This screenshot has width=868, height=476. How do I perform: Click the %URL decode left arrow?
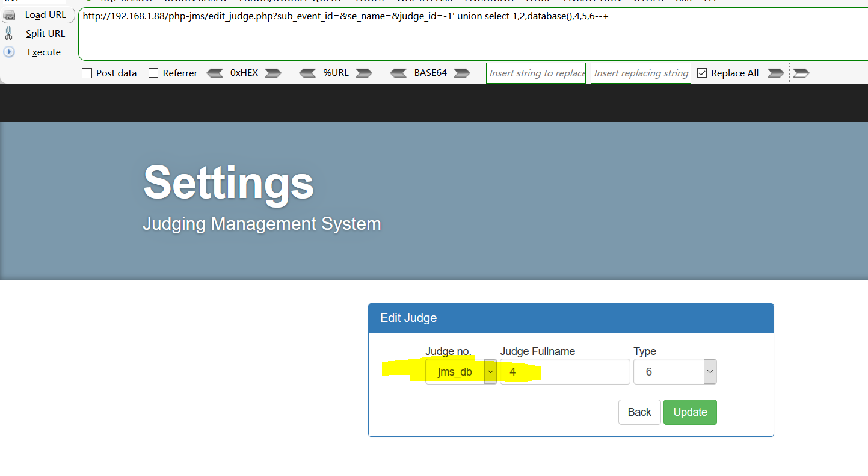pyautogui.click(x=307, y=73)
